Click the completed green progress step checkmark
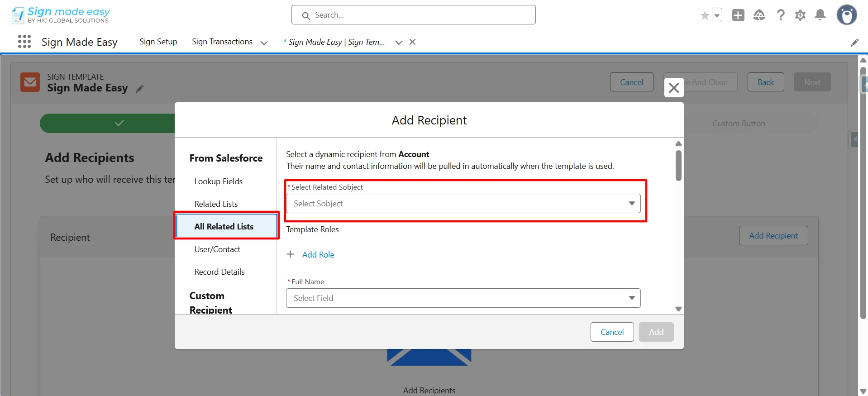This screenshot has height=396, width=868. click(x=119, y=123)
